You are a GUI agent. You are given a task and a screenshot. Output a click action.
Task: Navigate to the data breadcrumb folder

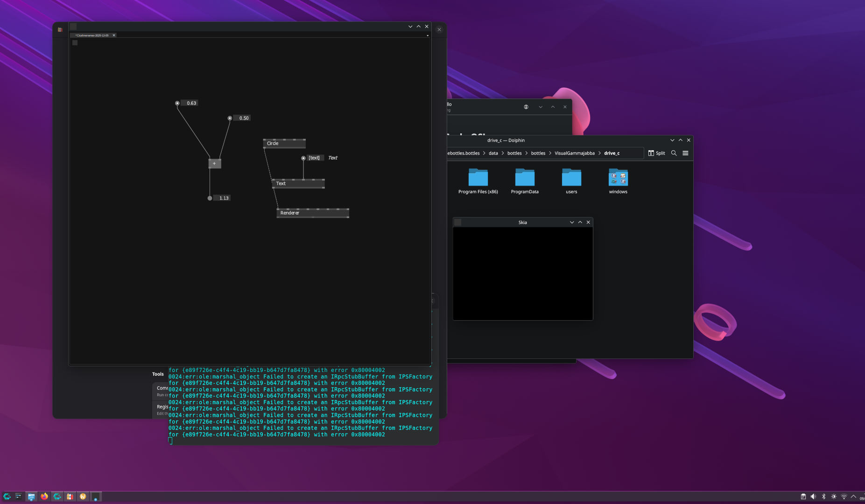tap(493, 153)
